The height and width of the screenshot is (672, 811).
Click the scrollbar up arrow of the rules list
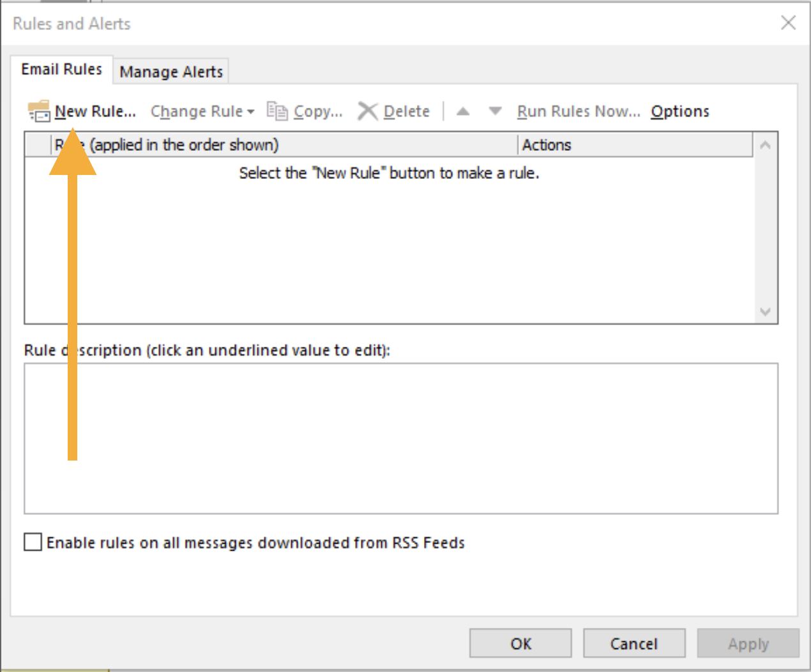coord(765,145)
